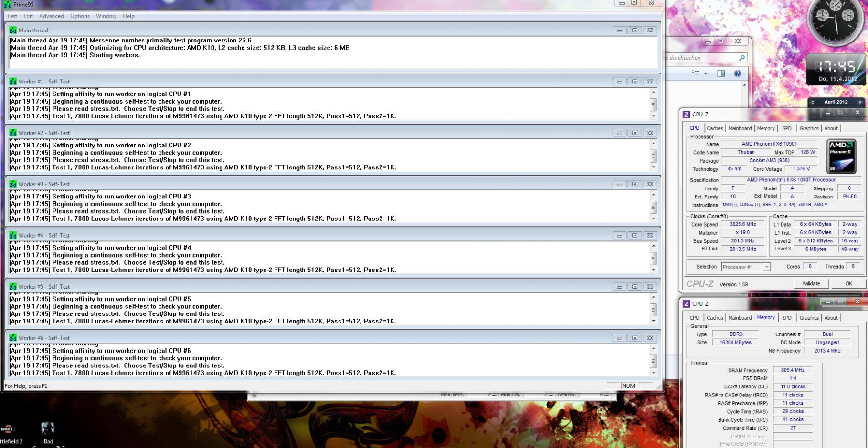Go to next month in the calendar gadget
868x448 pixels.
coord(860,102)
